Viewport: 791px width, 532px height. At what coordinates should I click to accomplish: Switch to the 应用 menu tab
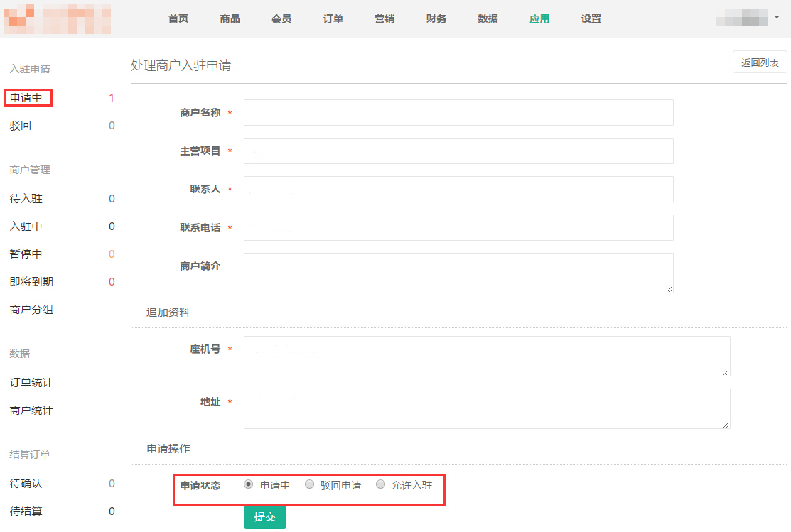(x=539, y=19)
